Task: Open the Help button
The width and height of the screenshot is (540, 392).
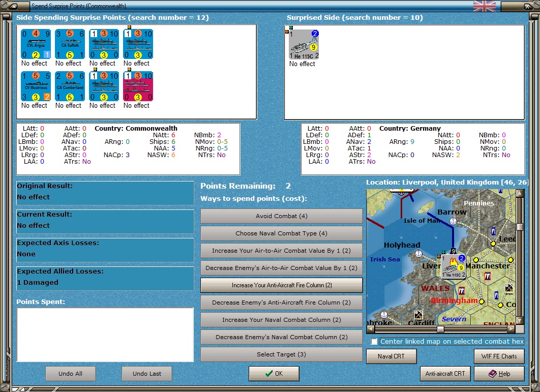Action: [499, 373]
